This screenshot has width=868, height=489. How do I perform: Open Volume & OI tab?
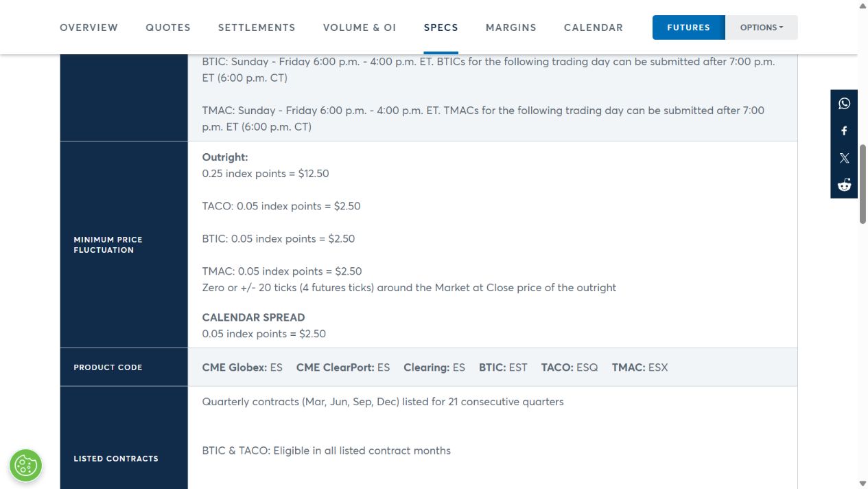[x=360, y=27]
